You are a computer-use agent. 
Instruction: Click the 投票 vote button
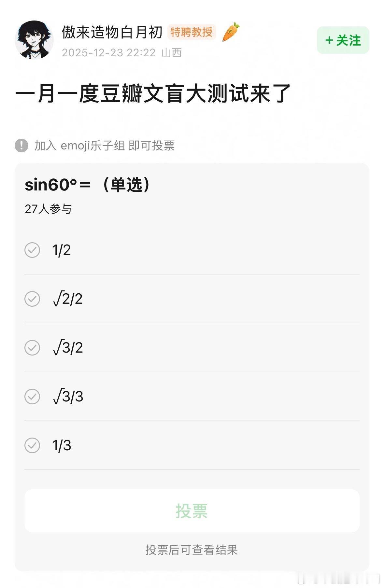point(192,511)
